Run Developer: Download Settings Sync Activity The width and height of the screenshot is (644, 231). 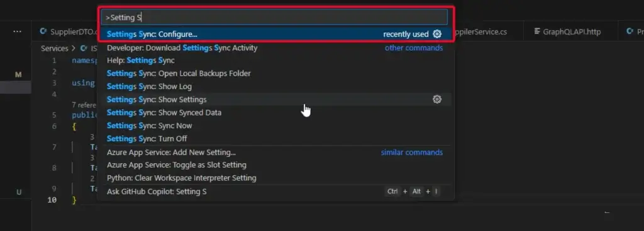(x=276, y=48)
